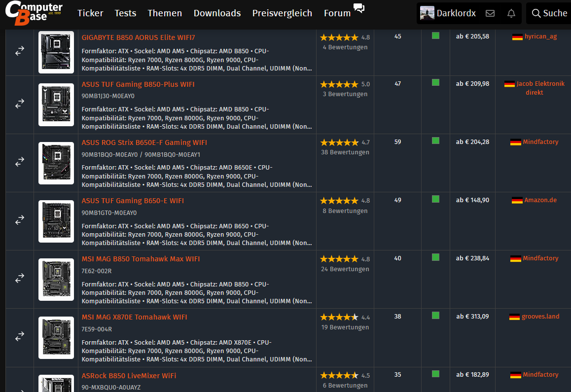Click the price ab € 182,89

click(x=472, y=375)
